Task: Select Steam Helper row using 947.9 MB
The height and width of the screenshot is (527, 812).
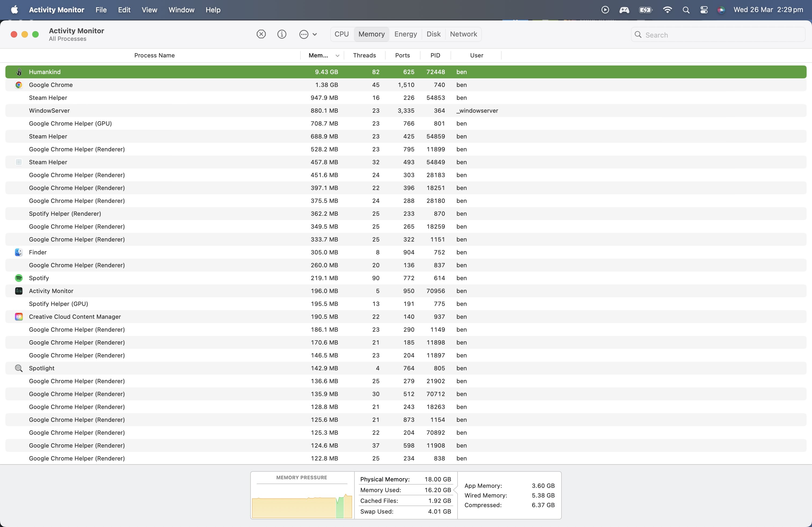Action: click(x=406, y=98)
